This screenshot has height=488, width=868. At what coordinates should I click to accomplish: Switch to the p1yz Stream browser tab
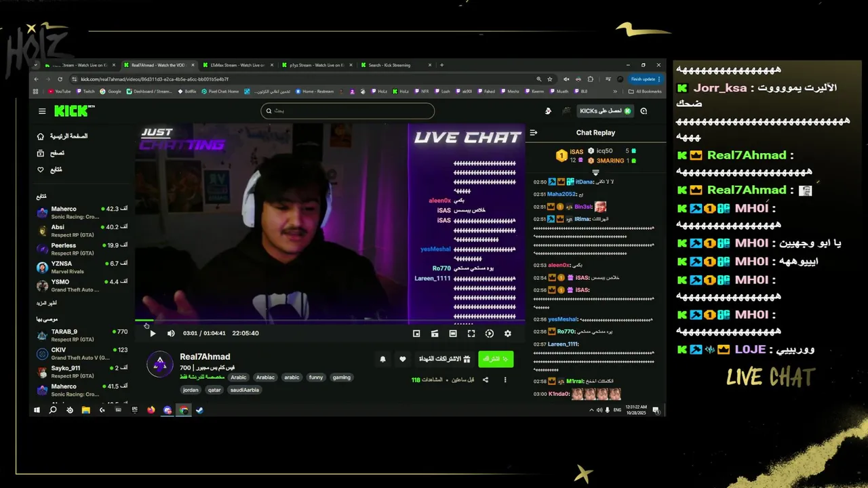coord(316,65)
